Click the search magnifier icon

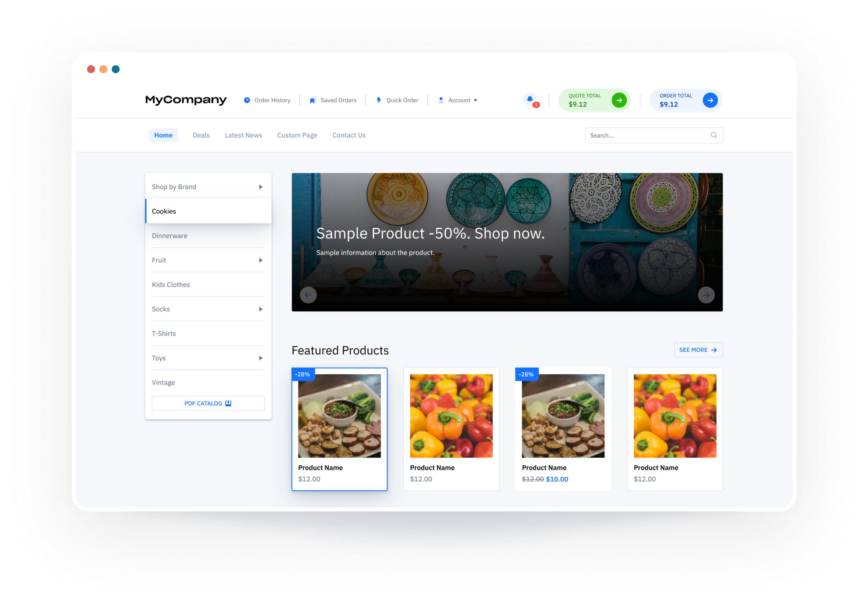713,135
